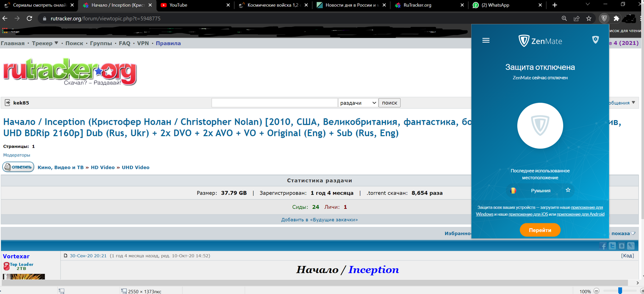Viewport: 644px width, 294px height.
Task: Select the Румыния location entry
Action: click(x=540, y=191)
